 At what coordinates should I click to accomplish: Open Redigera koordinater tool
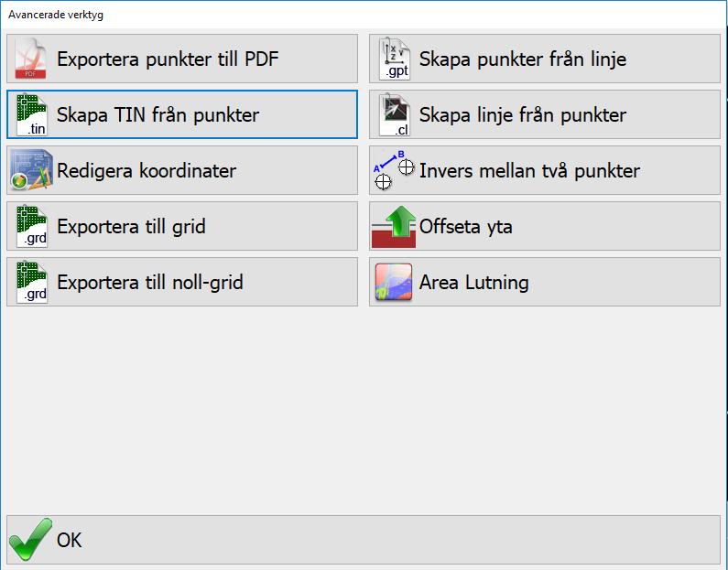coord(147,171)
